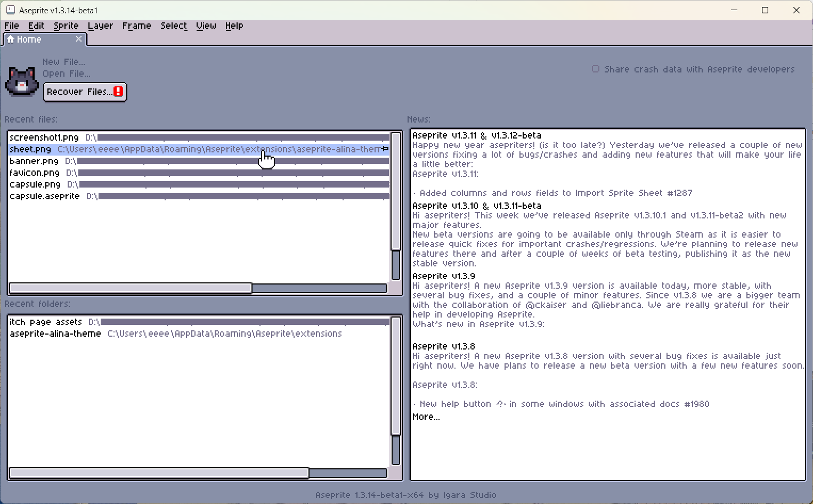813x504 pixels.
Task: Click the pin icon on sheet.png row
Action: point(385,149)
